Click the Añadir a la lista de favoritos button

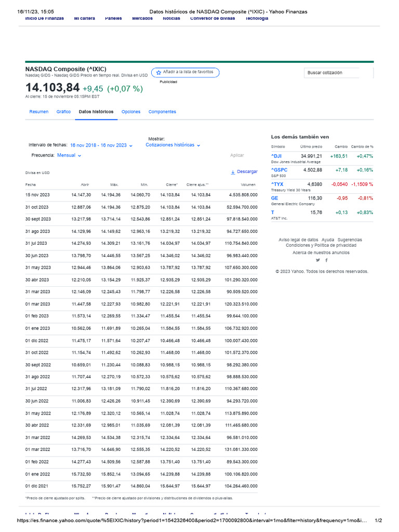[185, 72]
